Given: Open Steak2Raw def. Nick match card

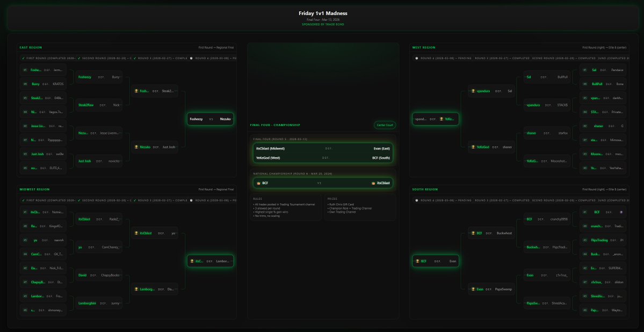Looking at the screenshot, I should point(99,105).
